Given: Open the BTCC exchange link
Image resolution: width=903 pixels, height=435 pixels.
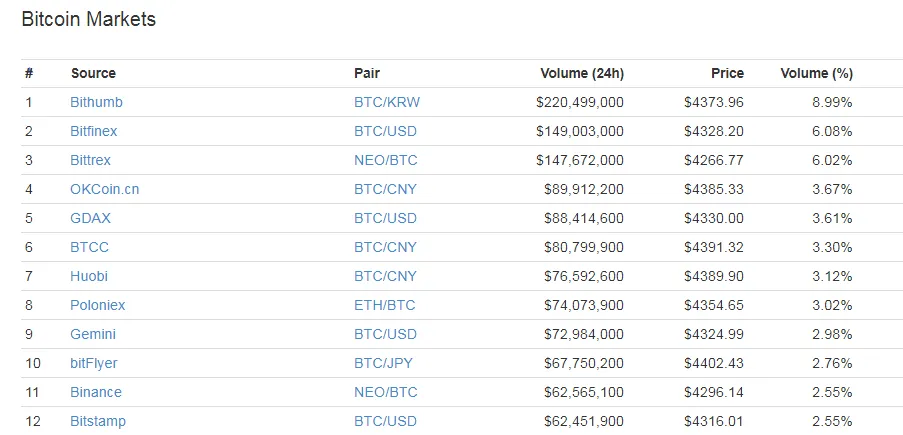Looking at the screenshot, I should (x=89, y=247).
